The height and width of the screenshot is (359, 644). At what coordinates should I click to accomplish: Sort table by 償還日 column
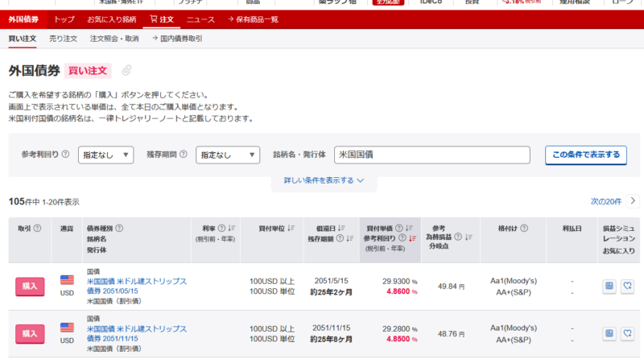[341, 228]
